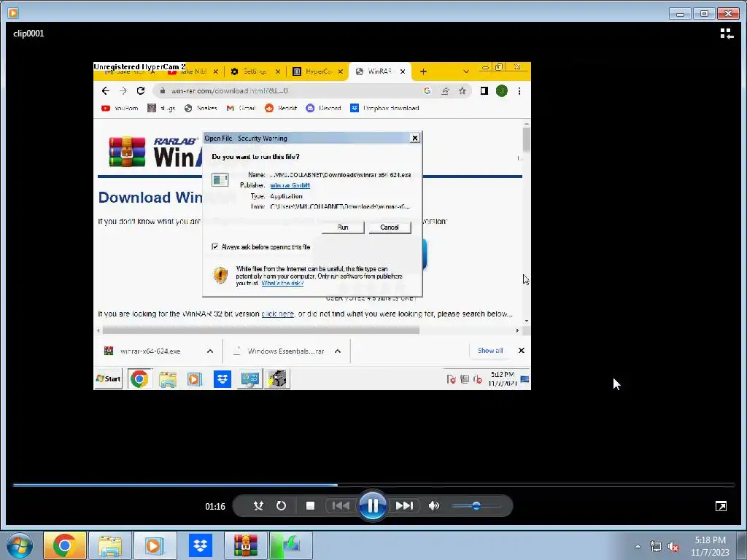Open the green installer taskbar icon

[x=291, y=545]
